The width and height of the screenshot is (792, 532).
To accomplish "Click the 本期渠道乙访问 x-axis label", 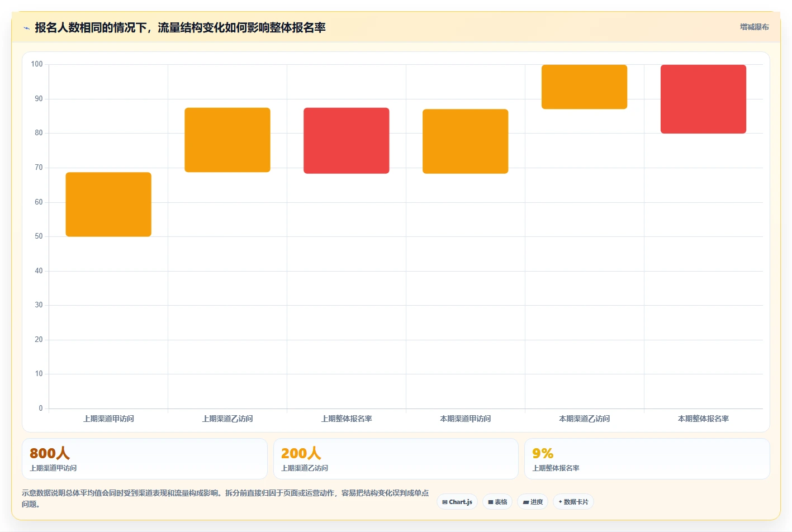I will (x=585, y=419).
